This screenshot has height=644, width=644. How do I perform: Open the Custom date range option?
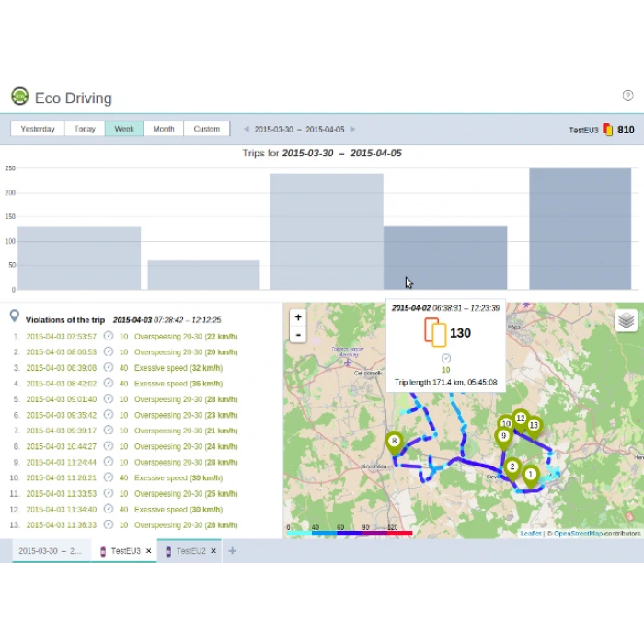[207, 130]
